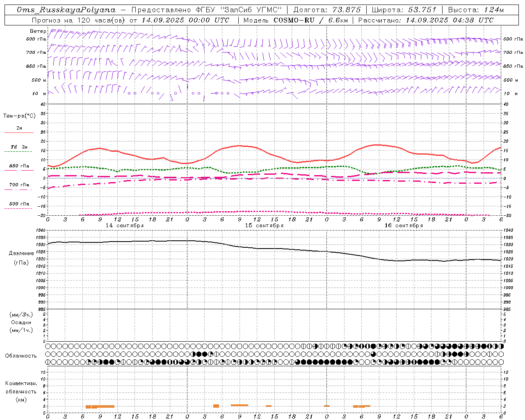Image resolution: width=525 pixels, height=420 pixels.
Task: Click the (мм/1ч.) precipitation unit label
Action: (x=21, y=331)
